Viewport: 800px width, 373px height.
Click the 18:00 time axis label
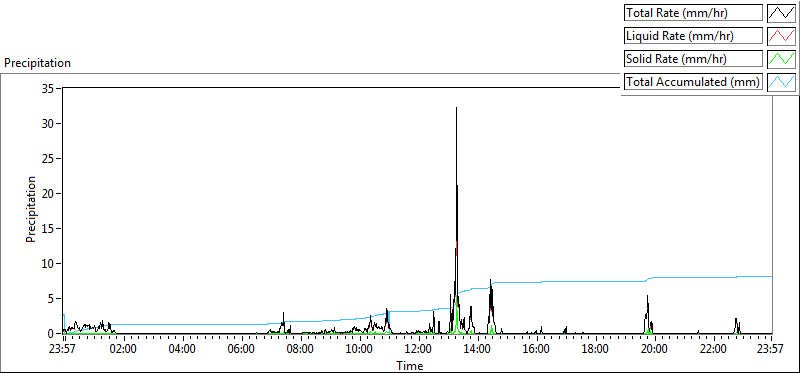pyautogui.click(x=596, y=350)
